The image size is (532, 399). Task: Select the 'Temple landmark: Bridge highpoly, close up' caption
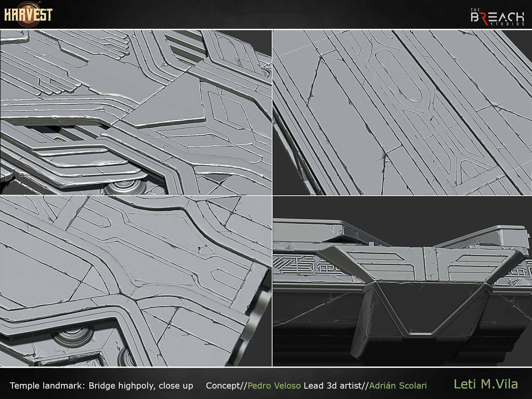[x=102, y=386]
